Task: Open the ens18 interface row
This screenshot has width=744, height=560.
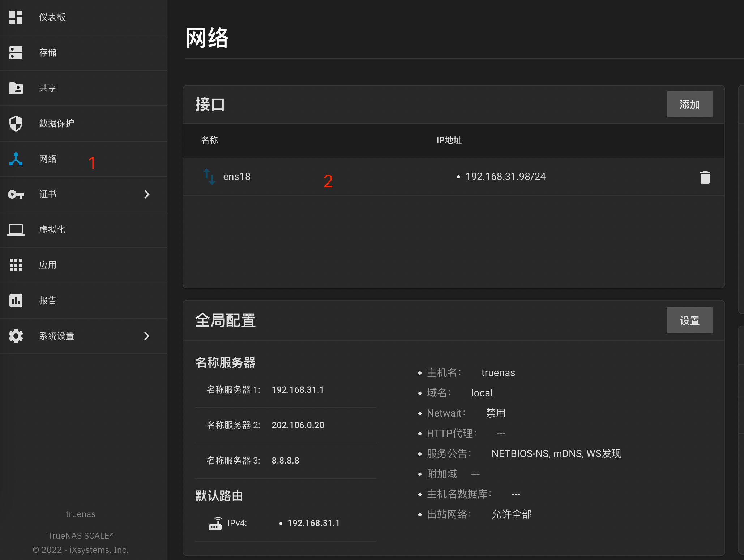Action: 237,177
